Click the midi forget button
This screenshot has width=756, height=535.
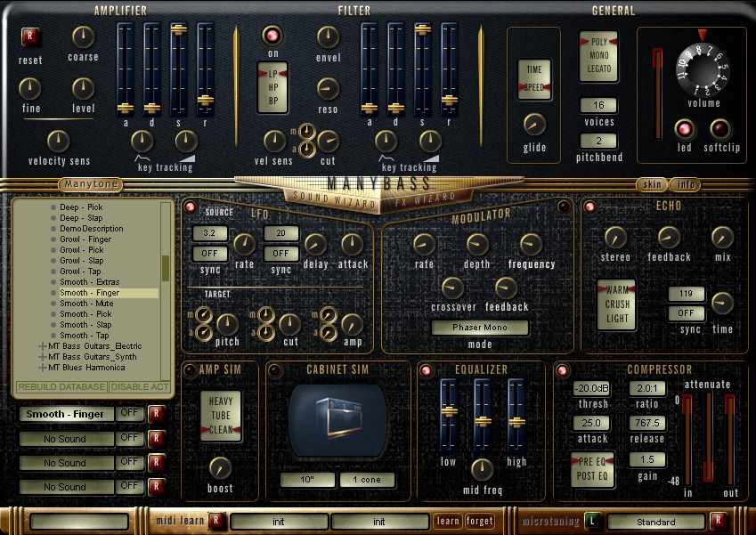click(479, 521)
